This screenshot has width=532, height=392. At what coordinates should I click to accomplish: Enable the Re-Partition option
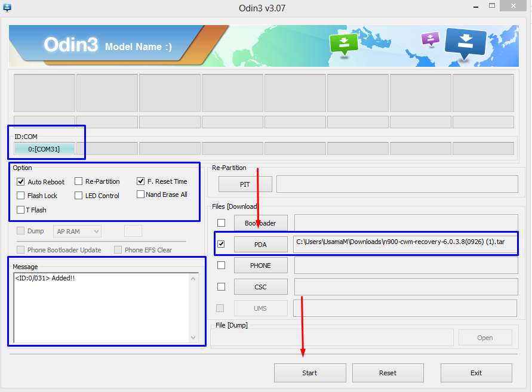pyautogui.click(x=79, y=181)
